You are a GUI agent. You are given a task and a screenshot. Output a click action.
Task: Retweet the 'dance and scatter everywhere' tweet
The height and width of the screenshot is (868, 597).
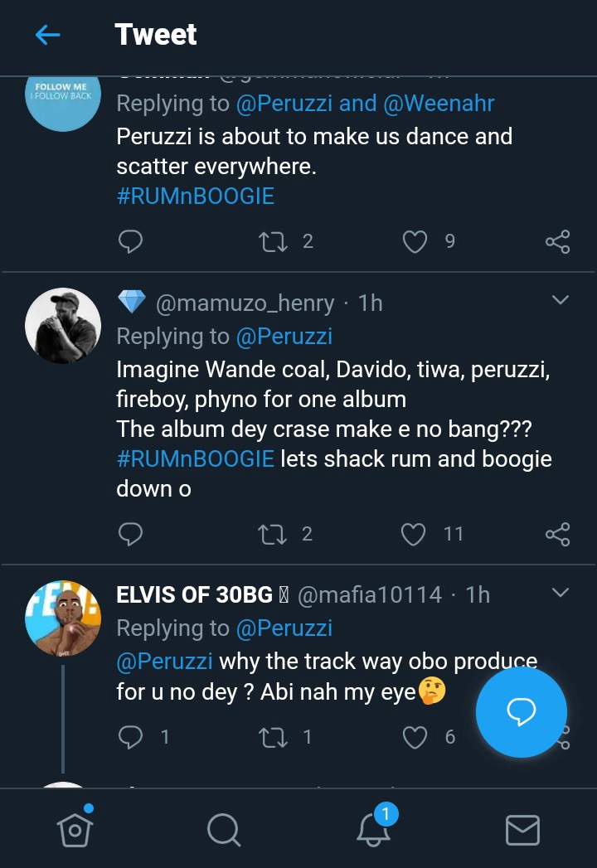[x=270, y=241]
